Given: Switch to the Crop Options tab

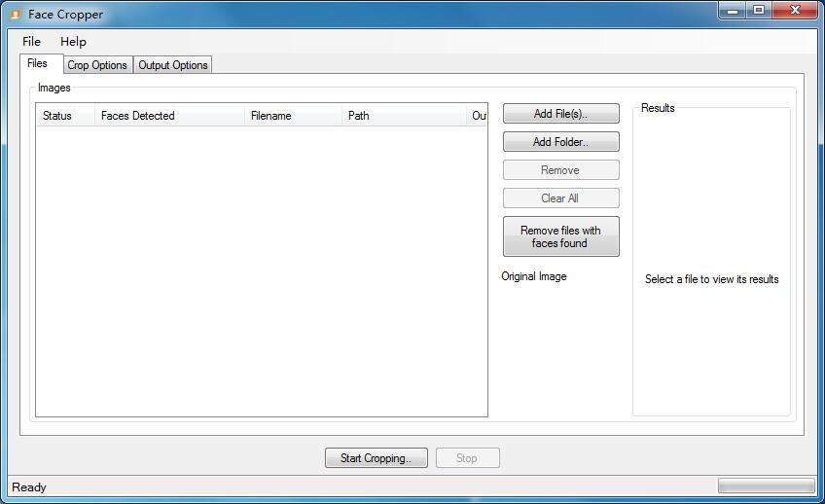Looking at the screenshot, I should (97, 65).
